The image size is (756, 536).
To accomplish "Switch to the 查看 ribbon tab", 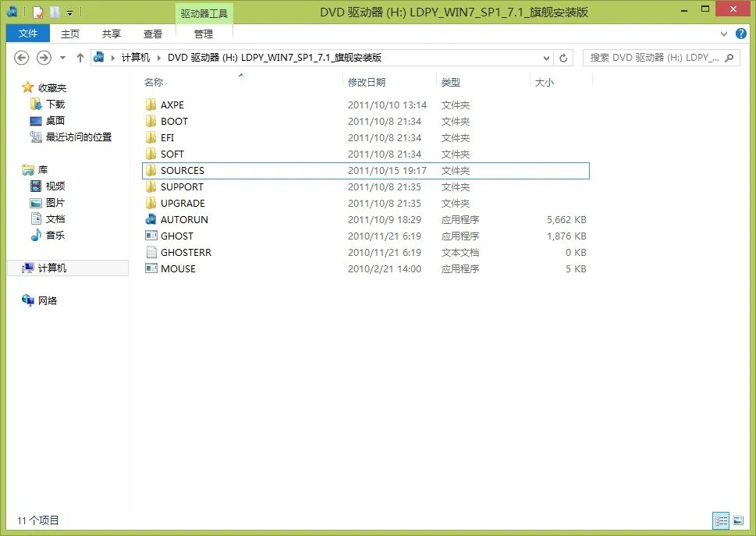I will click(153, 34).
